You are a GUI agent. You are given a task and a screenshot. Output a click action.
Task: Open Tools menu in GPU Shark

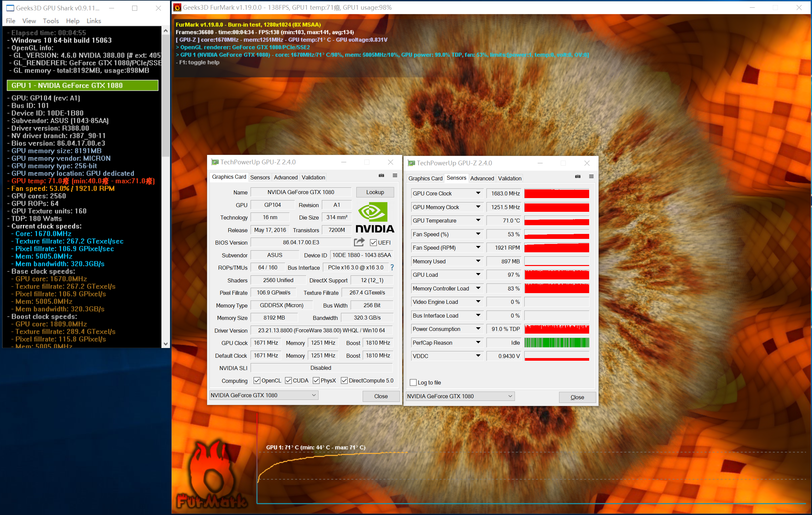point(51,21)
